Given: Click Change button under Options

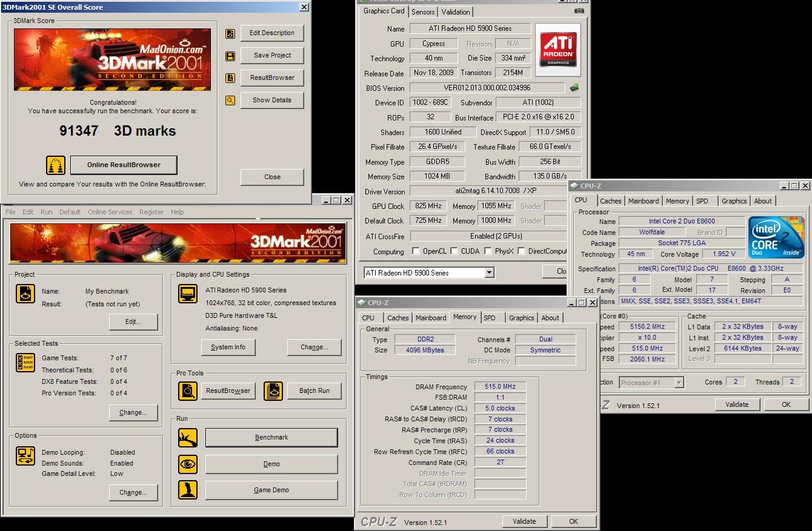Looking at the screenshot, I should click(x=133, y=492).
